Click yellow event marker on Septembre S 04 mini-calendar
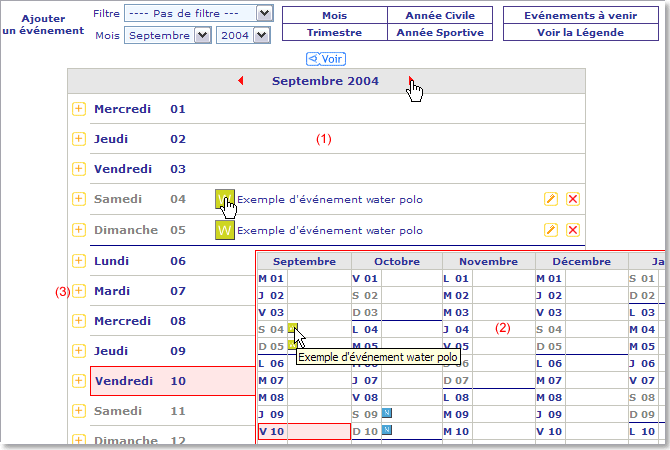Viewport: 670px width, 450px height. coord(293,328)
